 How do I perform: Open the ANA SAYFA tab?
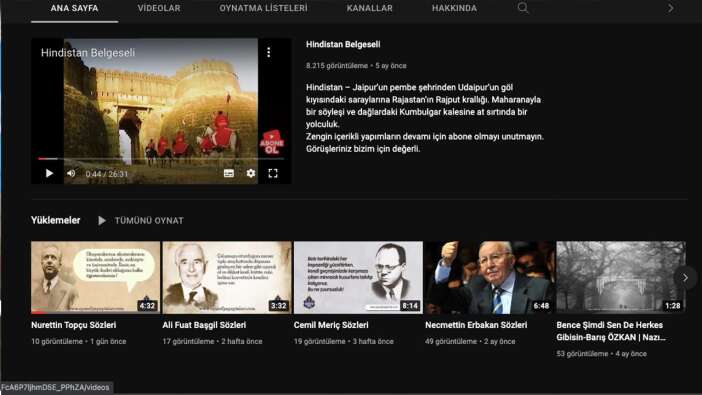[74, 9]
